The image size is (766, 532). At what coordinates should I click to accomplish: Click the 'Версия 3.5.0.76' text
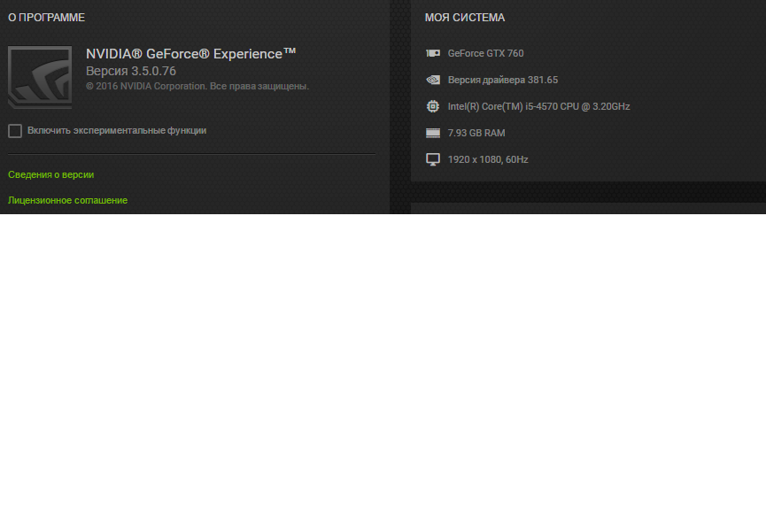click(131, 71)
